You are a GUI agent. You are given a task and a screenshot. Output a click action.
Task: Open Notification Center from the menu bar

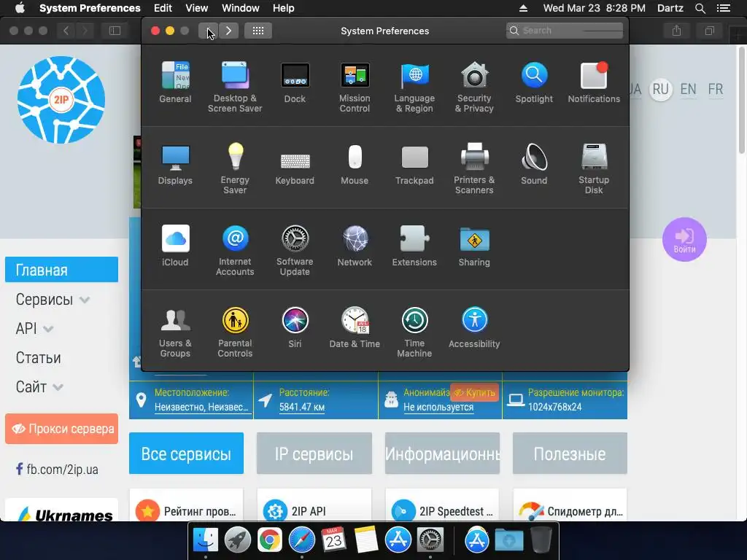723,8
